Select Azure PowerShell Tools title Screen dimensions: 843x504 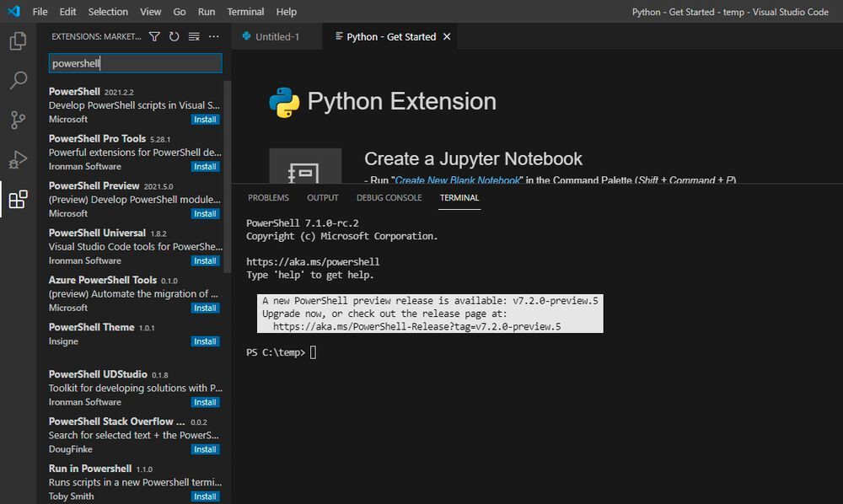103,280
